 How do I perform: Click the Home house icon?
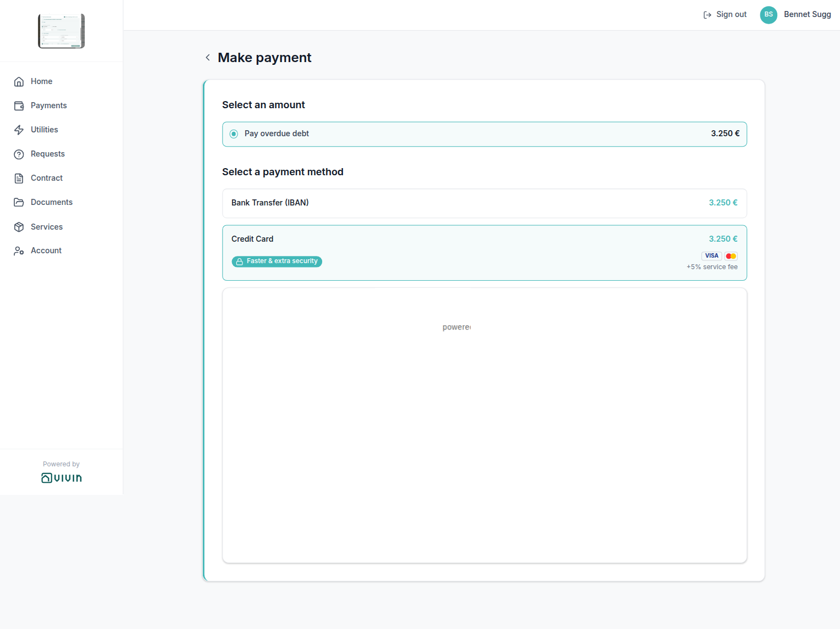click(x=19, y=82)
